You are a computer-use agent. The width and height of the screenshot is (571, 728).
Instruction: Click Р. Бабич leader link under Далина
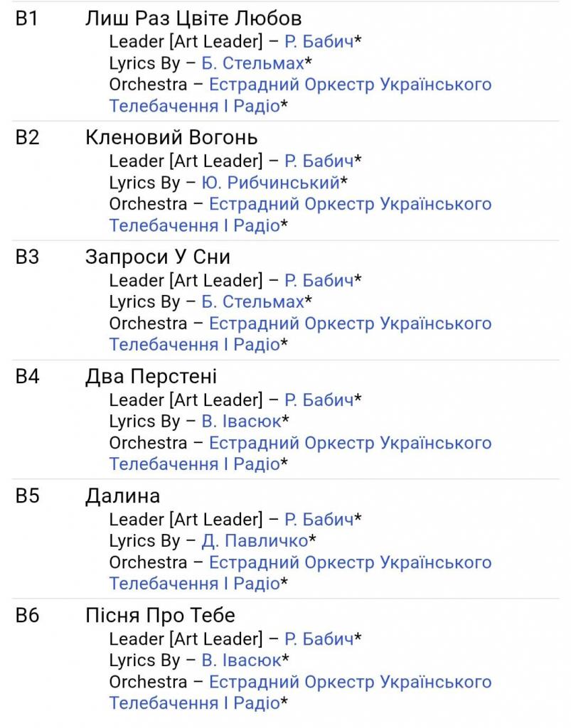point(319,519)
